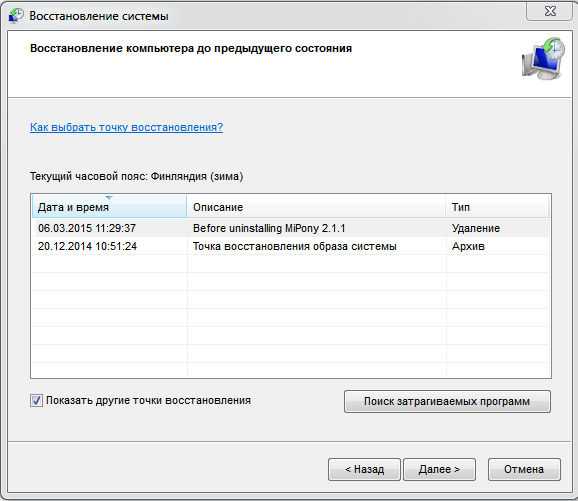Click empty area of restore points list
Screen dimensions: 578x501
[290, 317]
